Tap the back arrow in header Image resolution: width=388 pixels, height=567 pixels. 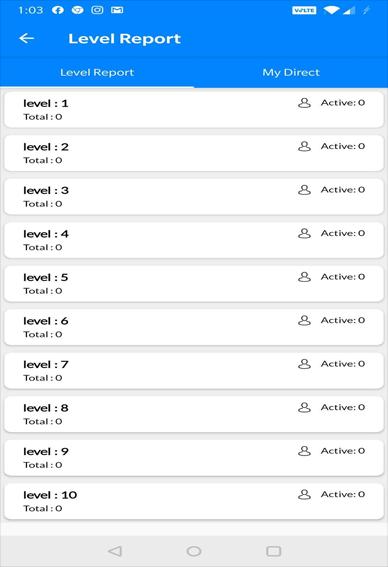[x=26, y=38]
